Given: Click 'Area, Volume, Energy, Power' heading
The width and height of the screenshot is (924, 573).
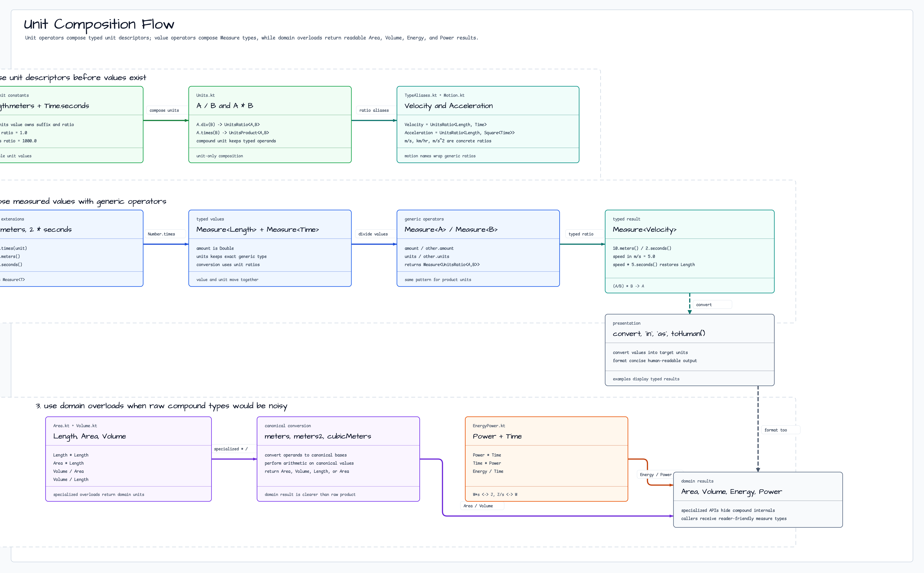Looking at the screenshot, I should (x=731, y=492).
